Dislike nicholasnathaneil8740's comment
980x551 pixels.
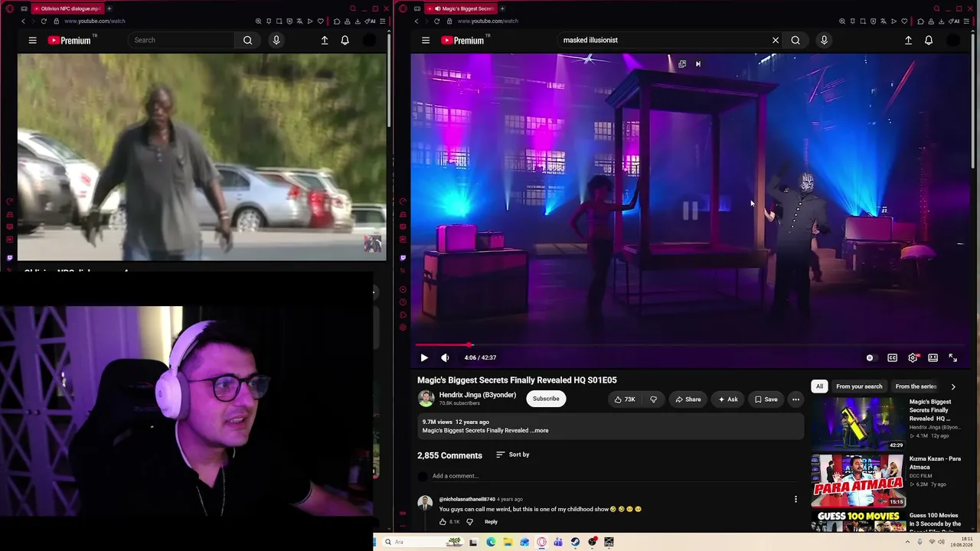click(469, 522)
